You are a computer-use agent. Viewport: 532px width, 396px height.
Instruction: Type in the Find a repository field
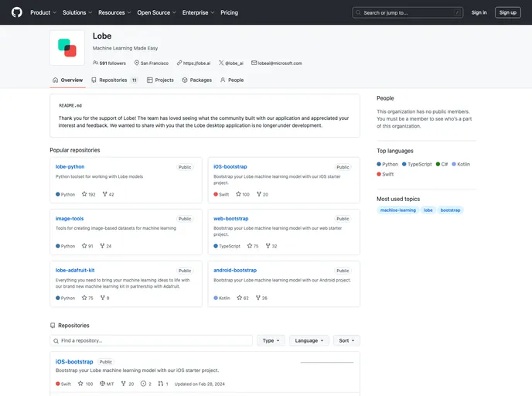[x=152, y=340]
